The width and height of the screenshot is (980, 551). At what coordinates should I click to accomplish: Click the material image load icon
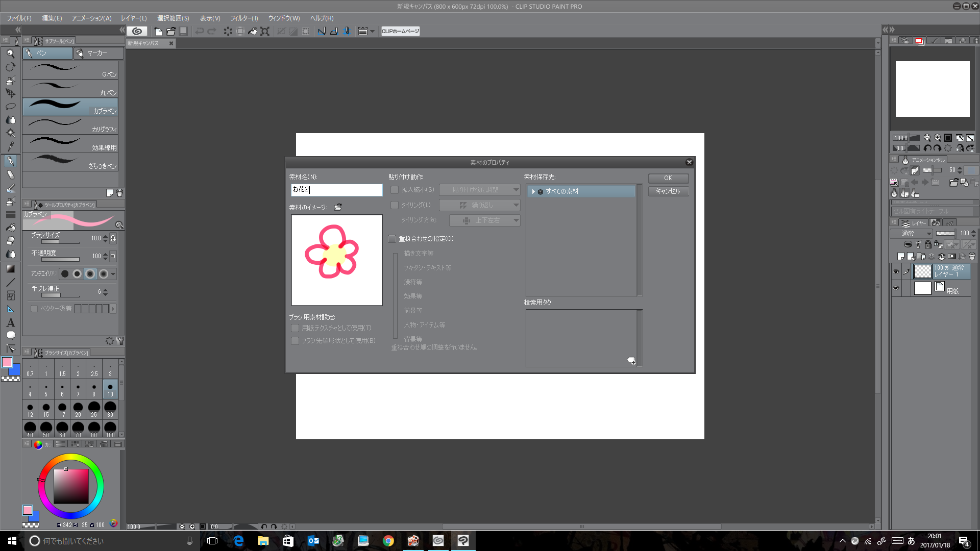338,207
